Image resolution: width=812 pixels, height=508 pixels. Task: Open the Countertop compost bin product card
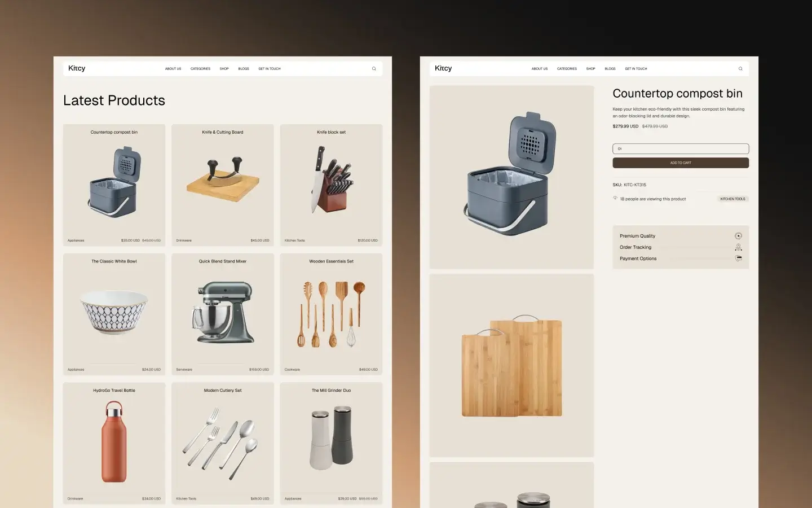pyautogui.click(x=114, y=185)
